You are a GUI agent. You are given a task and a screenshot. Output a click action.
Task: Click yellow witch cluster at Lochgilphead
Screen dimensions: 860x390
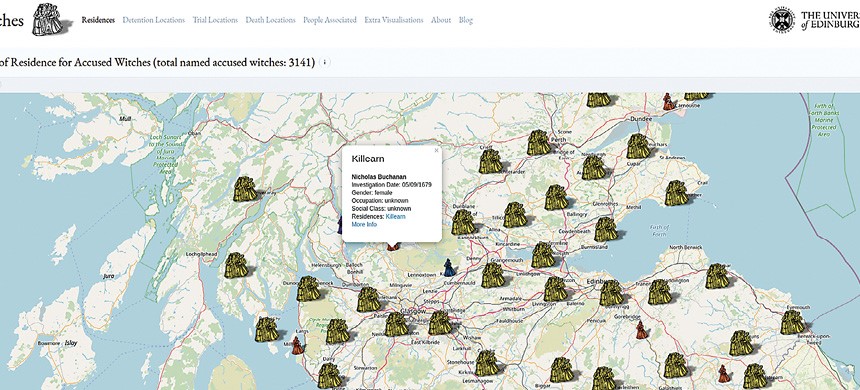[236, 265]
